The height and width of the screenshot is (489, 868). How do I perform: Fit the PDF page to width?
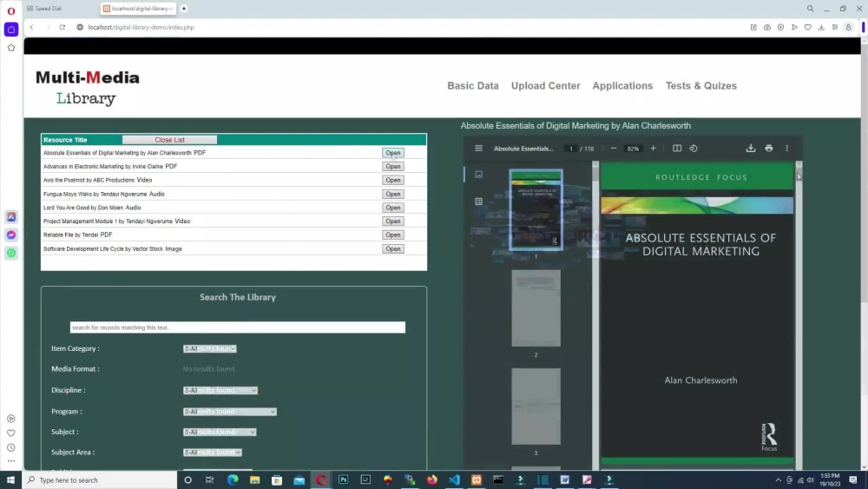click(x=676, y=149)
